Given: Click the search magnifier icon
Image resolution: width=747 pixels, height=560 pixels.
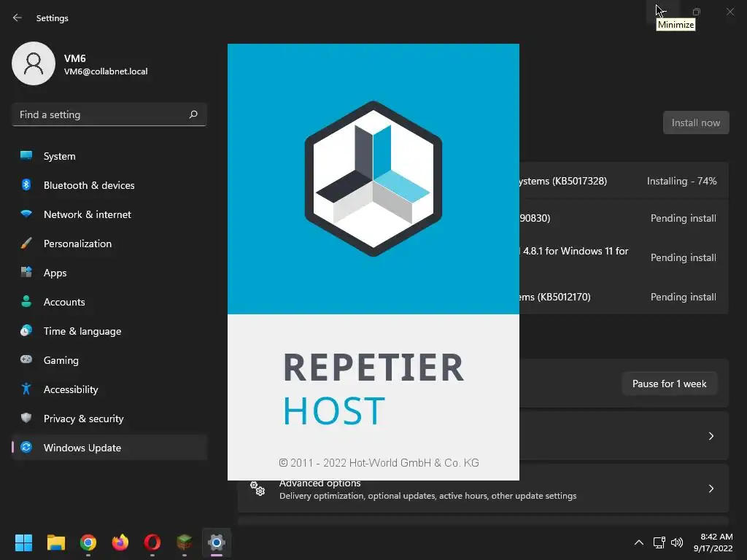Looking at the screenshot, I should 193,114.
